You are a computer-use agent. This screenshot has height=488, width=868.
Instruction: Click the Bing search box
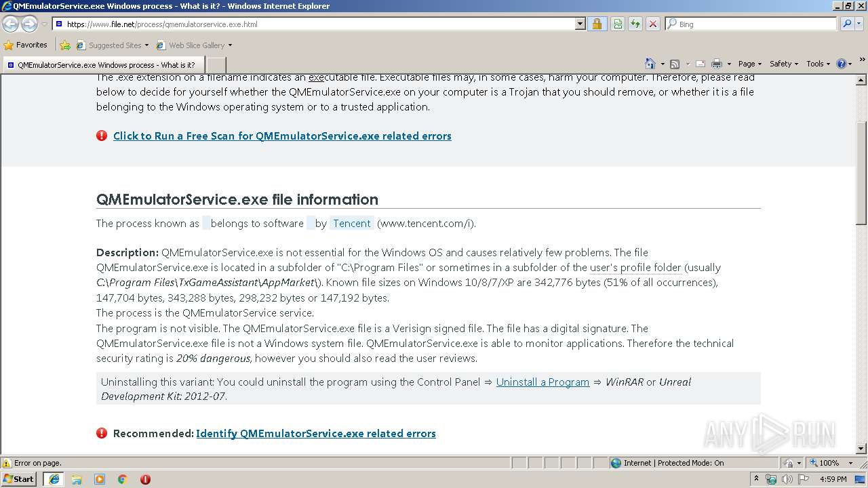751,24
